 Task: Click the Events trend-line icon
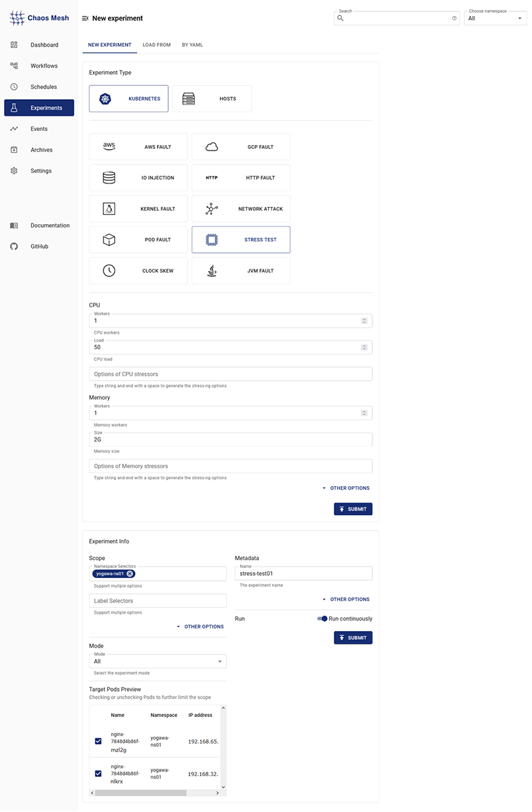(14, 128)
